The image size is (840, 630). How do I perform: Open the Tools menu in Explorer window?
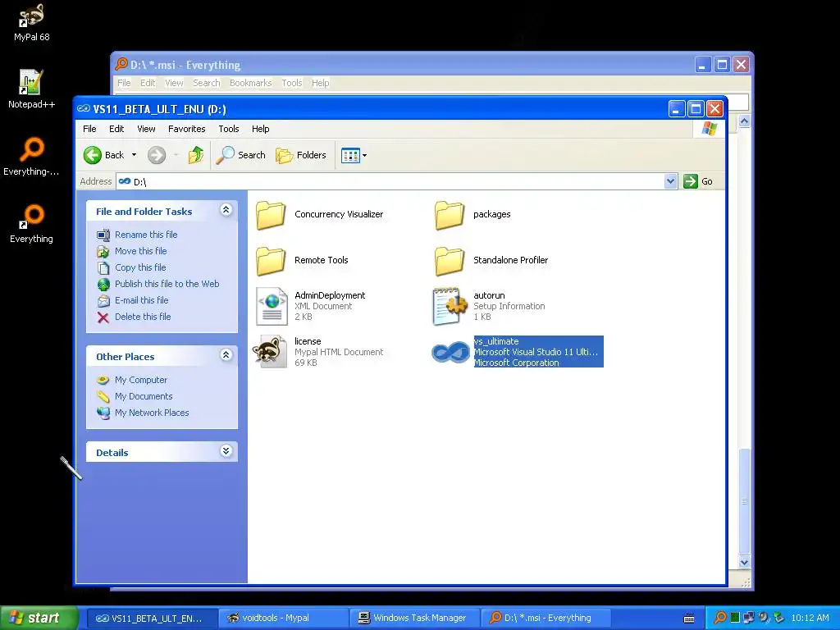point(229,129)
